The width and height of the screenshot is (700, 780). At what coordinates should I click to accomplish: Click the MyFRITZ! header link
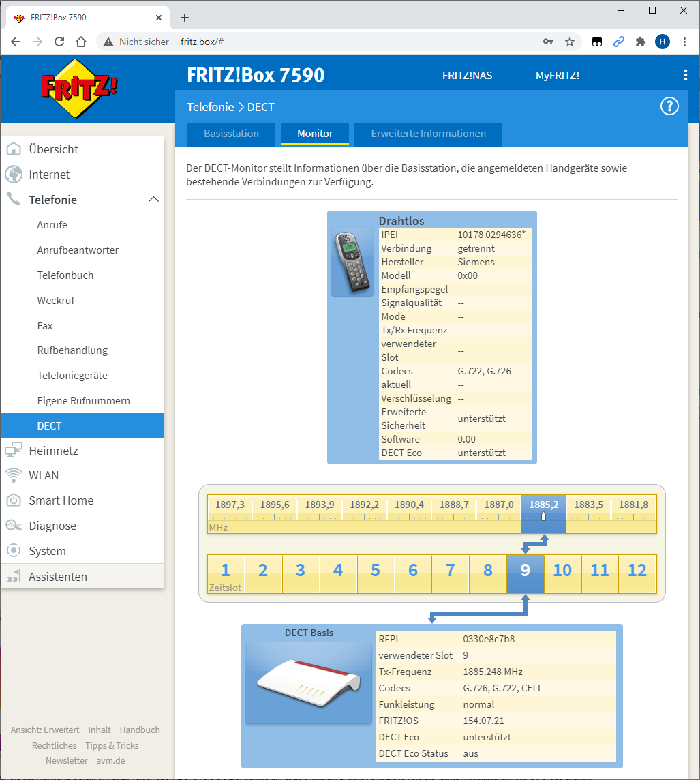557,75
